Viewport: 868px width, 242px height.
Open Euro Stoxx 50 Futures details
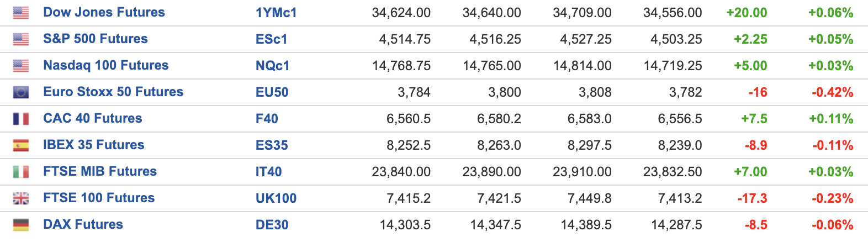coord(113,92)
